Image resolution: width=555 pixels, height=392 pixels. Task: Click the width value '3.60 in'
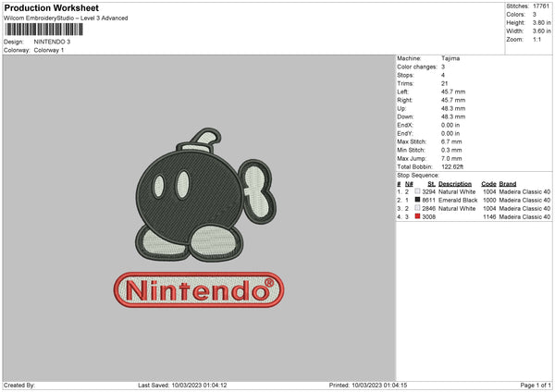[x=541, y=31]
